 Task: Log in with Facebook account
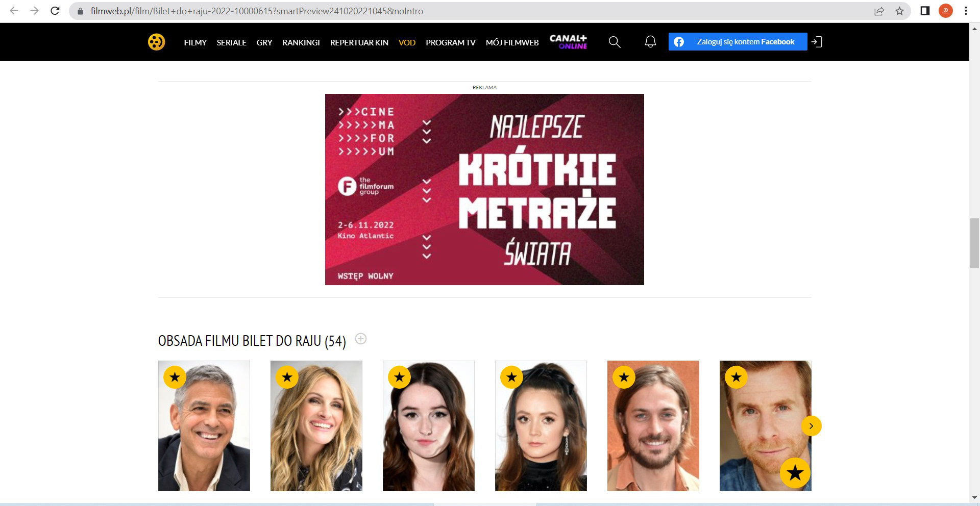tap(738, 42)
